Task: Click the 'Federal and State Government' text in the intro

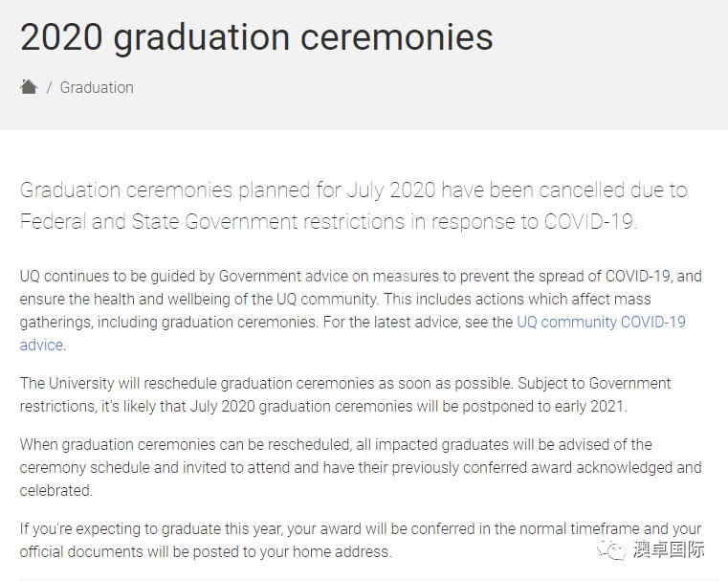Action: (x=159, y=221)
